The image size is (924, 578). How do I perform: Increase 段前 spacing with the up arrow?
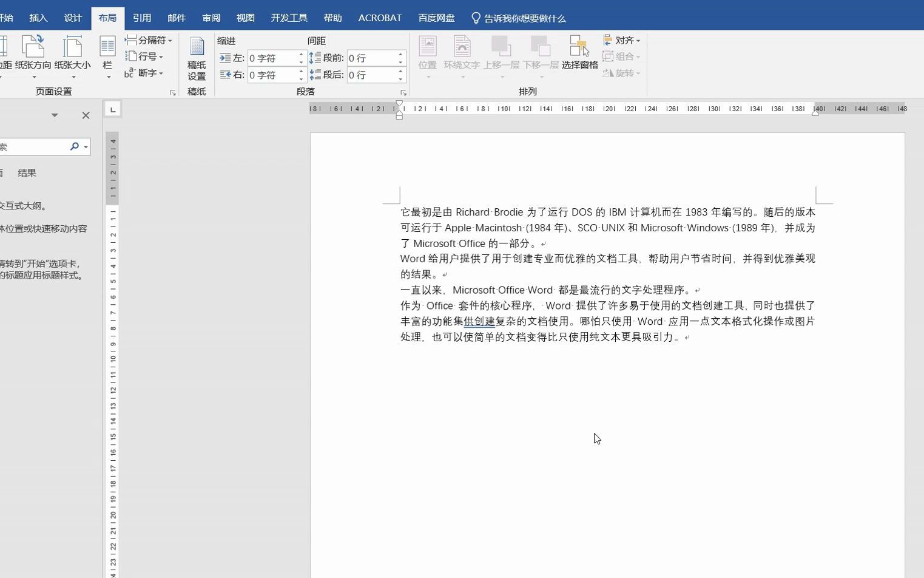[x=400, y=55]
